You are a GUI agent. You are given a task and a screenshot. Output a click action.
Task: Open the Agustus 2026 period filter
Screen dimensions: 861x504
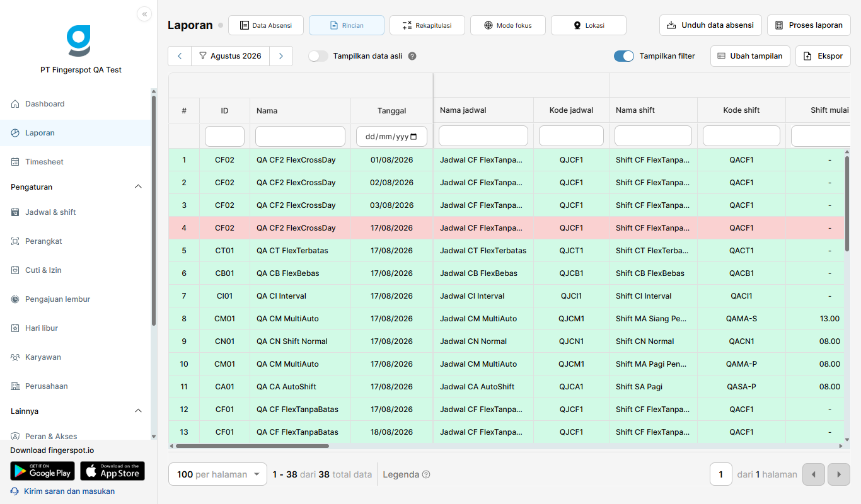click(x=230, y=56)
